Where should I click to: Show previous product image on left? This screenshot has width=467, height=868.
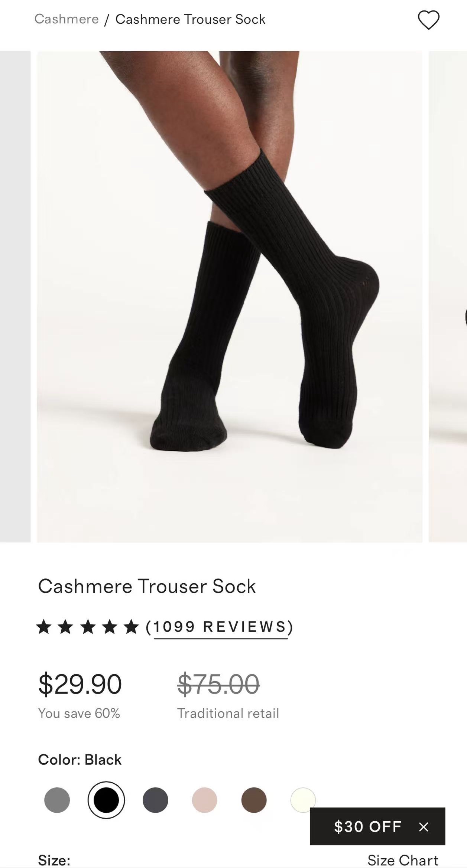point(15,297)
